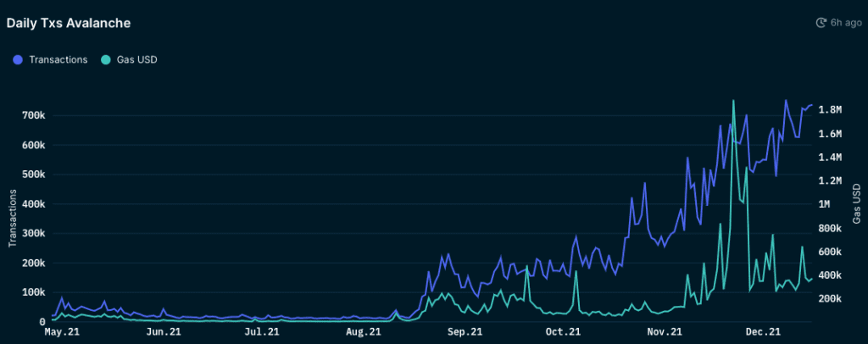Viewport: 868px width, 344px height.
Task: Click the blue Transactions legend dot
Action: [18, 59]
